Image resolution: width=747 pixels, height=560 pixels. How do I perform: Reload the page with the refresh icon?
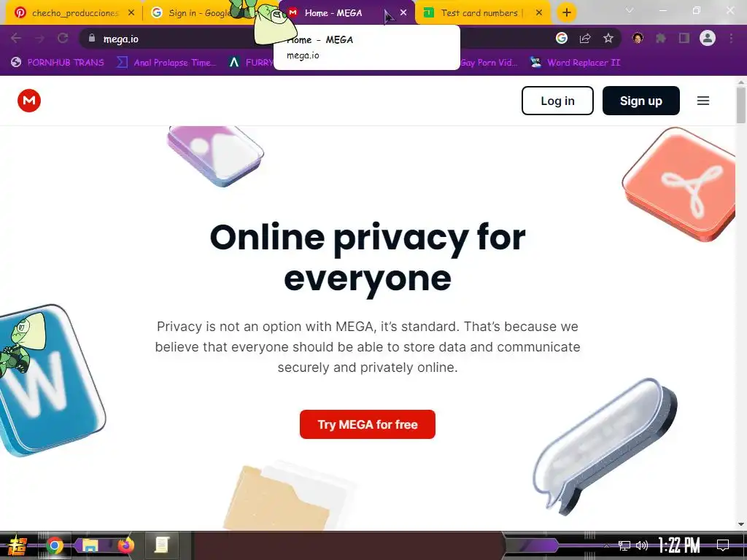point(63,38)
